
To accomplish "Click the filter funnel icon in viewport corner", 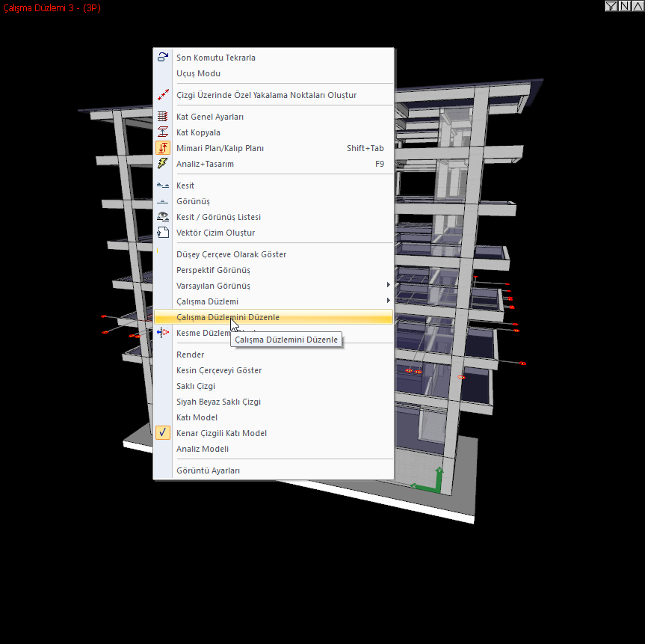I will point(612,6).
